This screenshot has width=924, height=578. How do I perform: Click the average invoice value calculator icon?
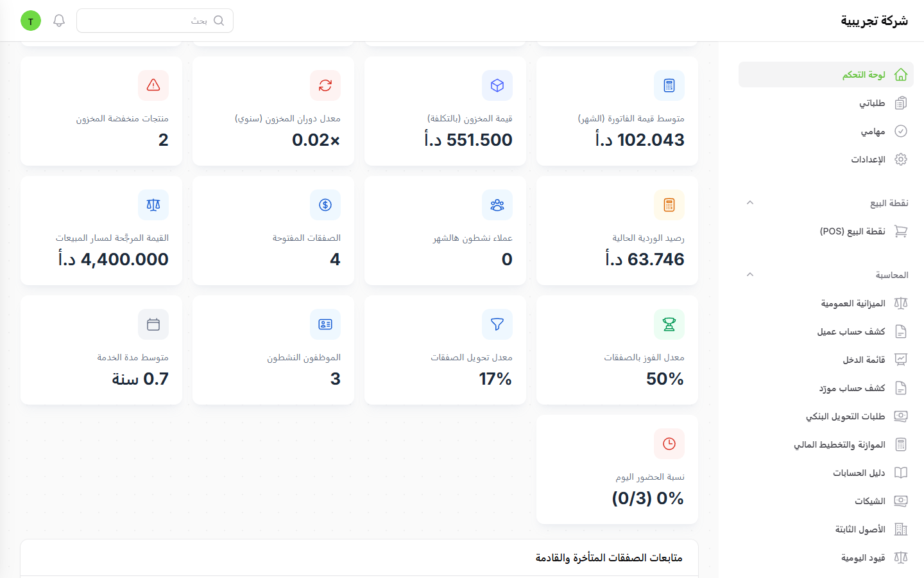(669, 85)
